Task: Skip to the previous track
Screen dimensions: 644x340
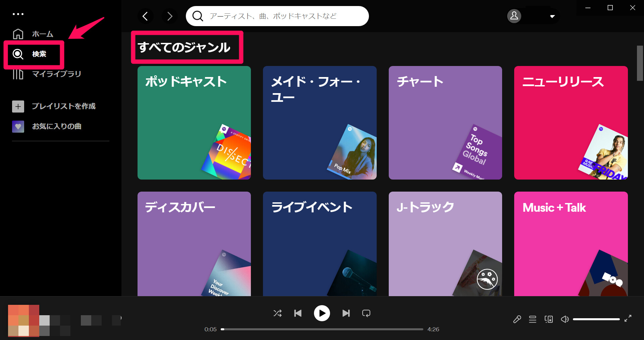Action: [x=298, y=313]
